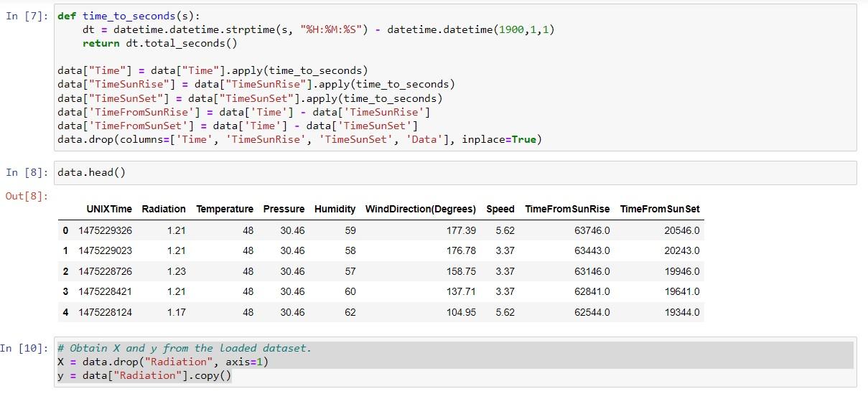This screenshot has width=868, height=404.
Task: Click TimeFromSunSet value 19641.0
Action: coord(682,292)
